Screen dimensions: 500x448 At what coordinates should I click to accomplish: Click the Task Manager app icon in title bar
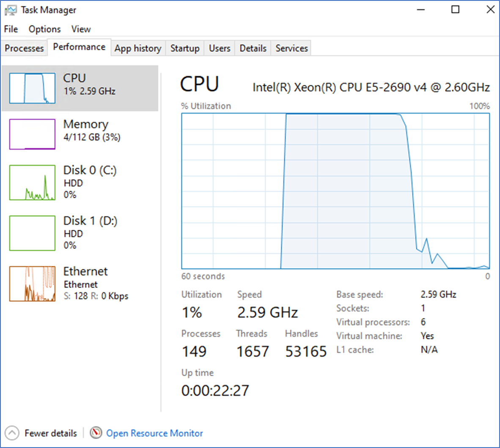(x=11, y=11)
